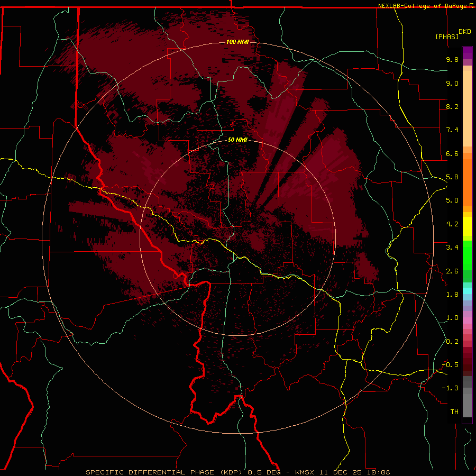Click the -1.3 value on the color scale

click(x=450, y=388)
